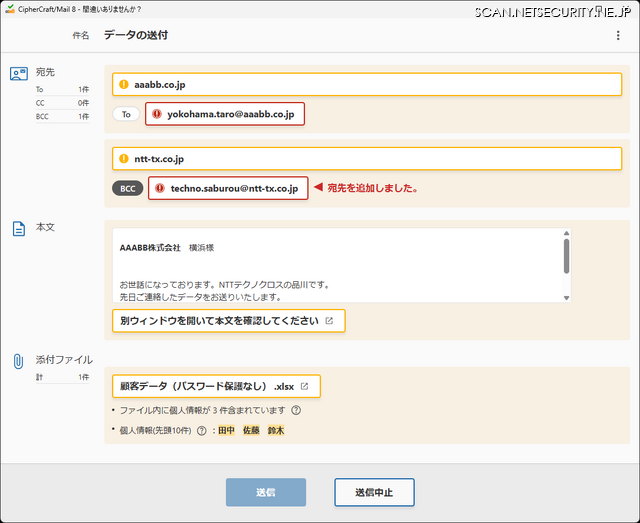Click the 宛先を追加しました。 notice text

point(373,188)
